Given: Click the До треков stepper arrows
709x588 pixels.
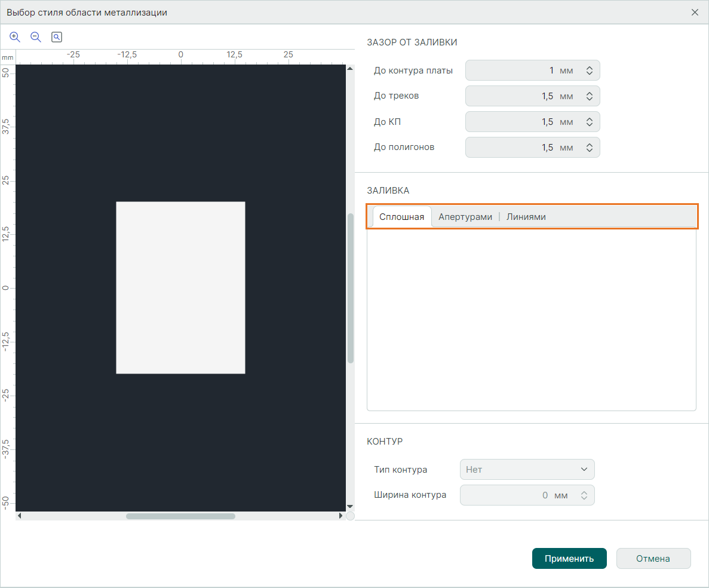Looking at the screenshot, I should click(589, 96).
